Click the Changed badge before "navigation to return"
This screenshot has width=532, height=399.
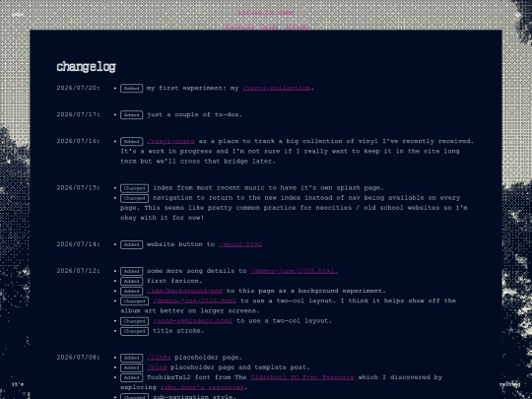tap(134, 198)
